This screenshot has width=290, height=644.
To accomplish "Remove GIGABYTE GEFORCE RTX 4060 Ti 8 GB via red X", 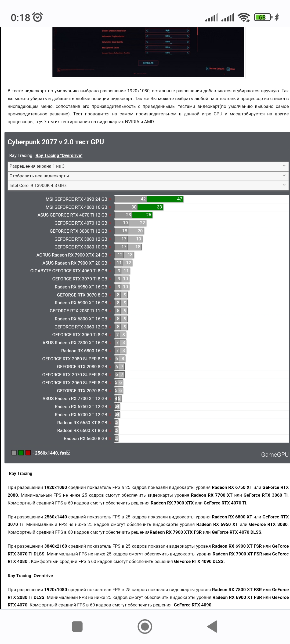I will [110, 271].
